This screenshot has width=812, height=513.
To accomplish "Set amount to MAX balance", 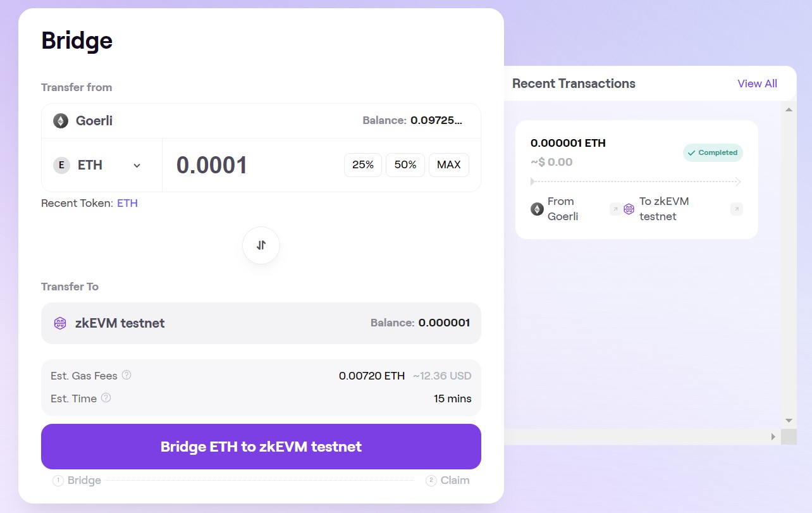I will [x=449, y=165].
